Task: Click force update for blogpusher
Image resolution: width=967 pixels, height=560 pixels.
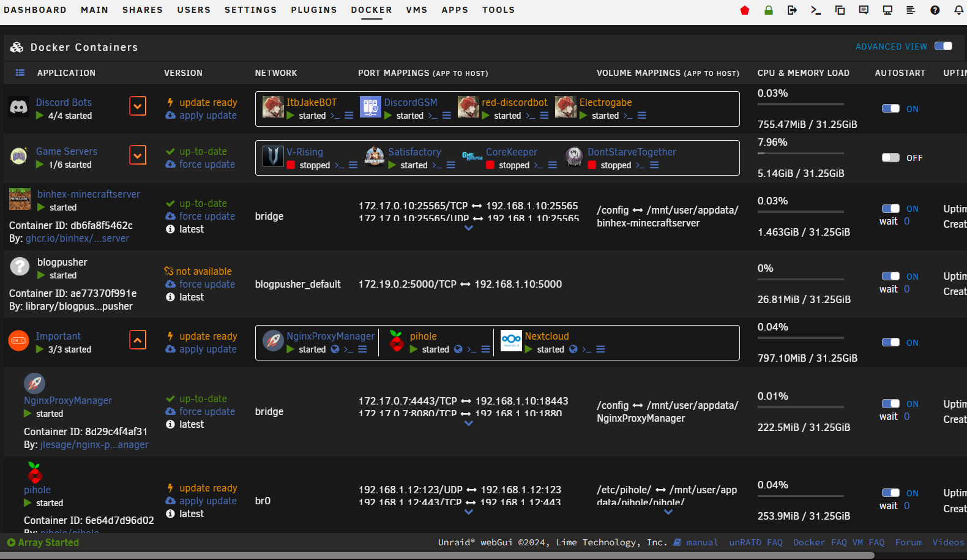Action: [x=207, y=285]
